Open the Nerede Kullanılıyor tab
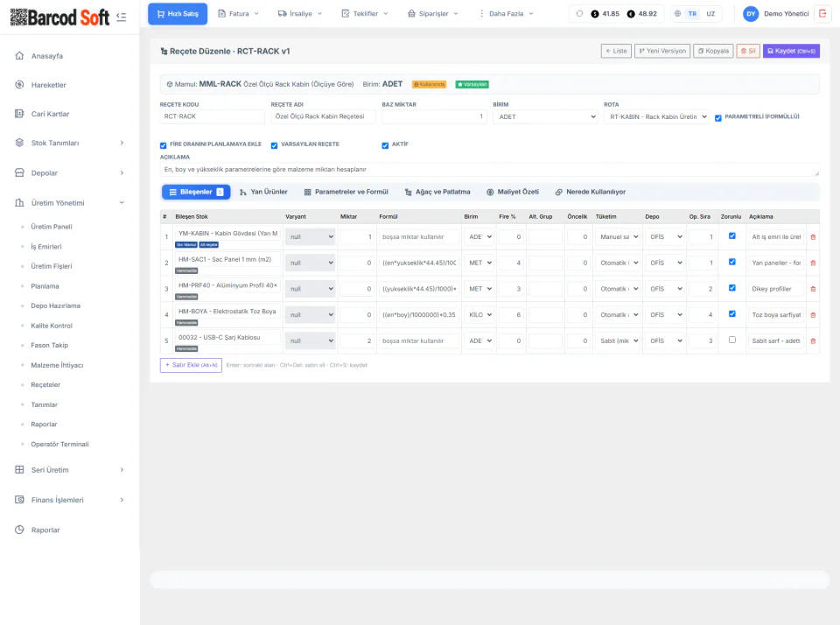The height and width of the screenshot is (625, 840). pyautogui.click(x=591, y=192)
